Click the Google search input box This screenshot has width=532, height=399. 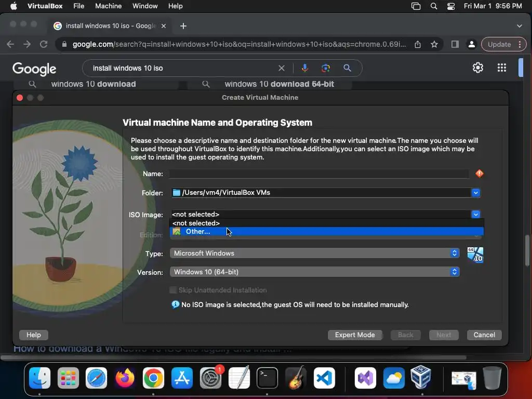click(x=183, y=68)
